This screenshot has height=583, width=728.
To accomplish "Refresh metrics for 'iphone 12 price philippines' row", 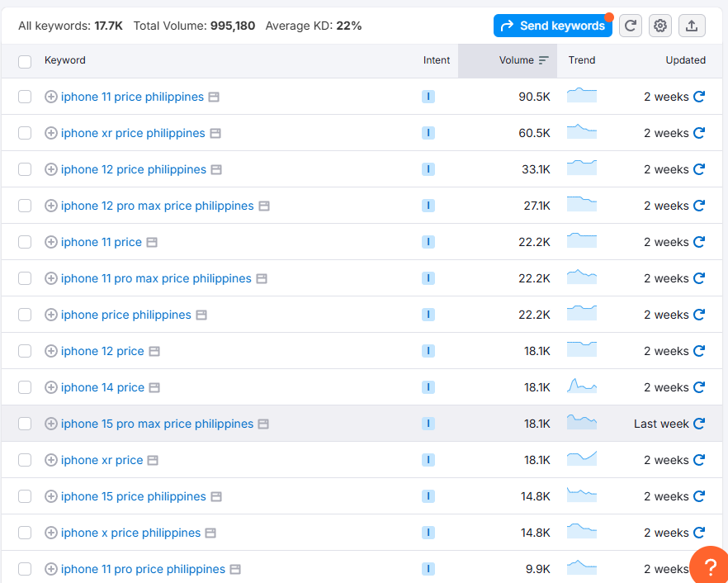I will 699,169.
